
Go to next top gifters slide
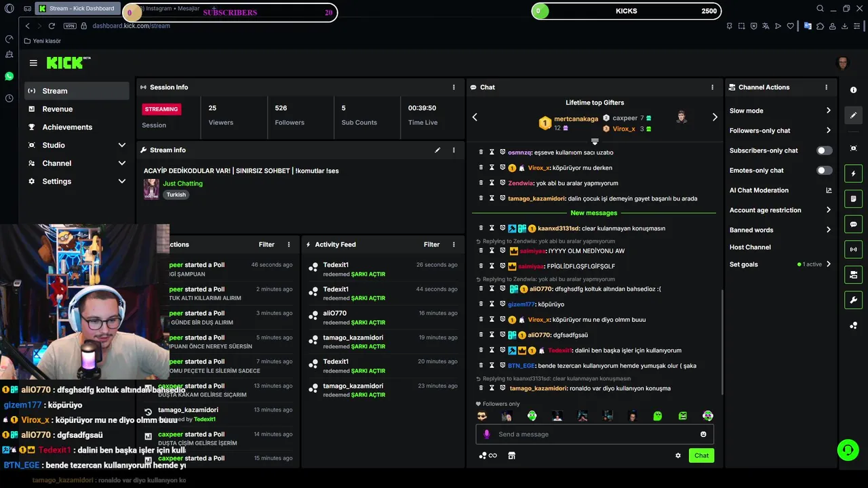pyautogui.click(x=715, y=117)
